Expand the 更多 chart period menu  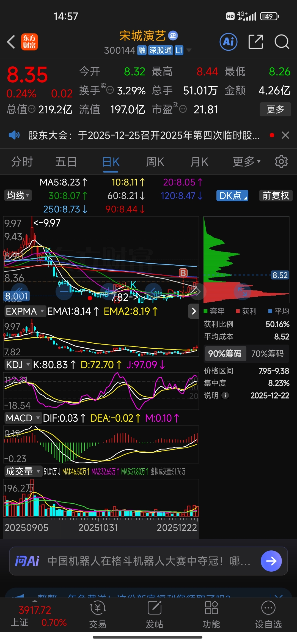click(x=246, y=162)
